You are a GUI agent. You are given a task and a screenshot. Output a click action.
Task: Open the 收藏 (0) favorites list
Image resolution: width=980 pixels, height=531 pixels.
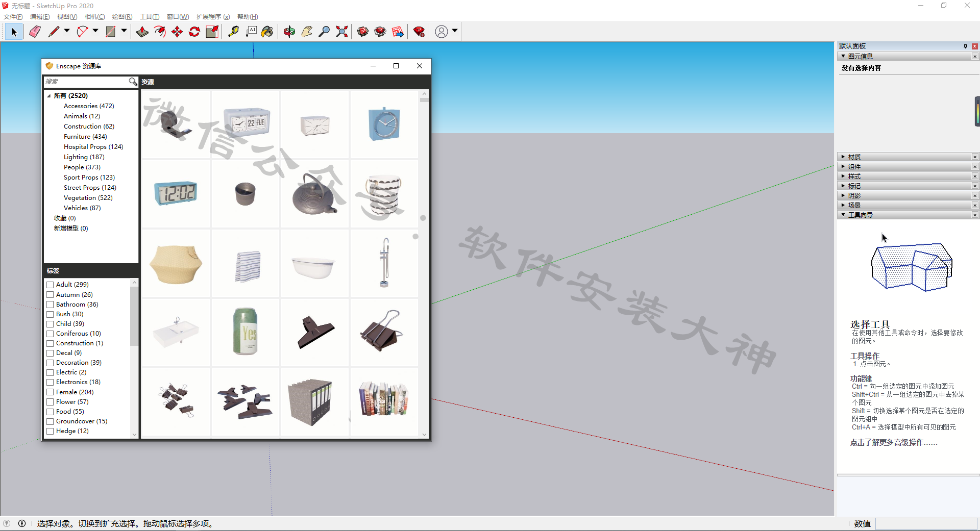pos(65,218)
